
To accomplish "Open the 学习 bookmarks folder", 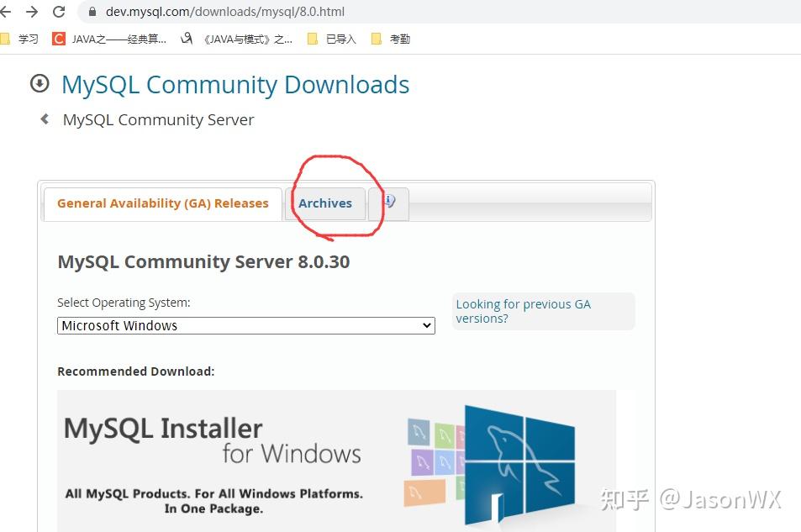I will 25,39.
